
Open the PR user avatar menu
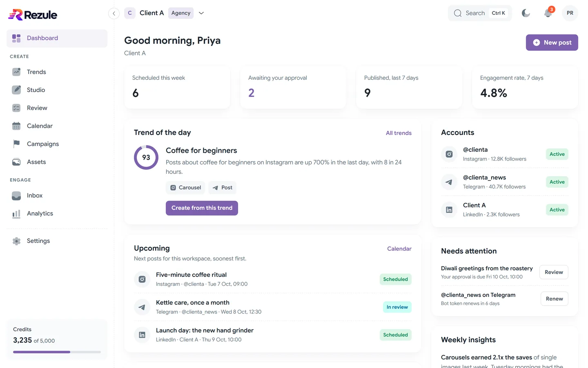(x=570, y=13)
